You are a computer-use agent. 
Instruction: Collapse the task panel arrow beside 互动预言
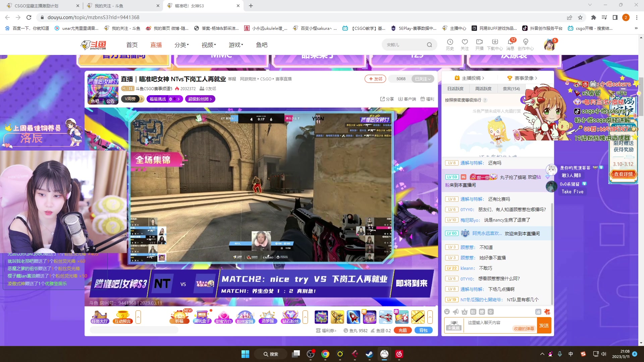coord(138,317)
